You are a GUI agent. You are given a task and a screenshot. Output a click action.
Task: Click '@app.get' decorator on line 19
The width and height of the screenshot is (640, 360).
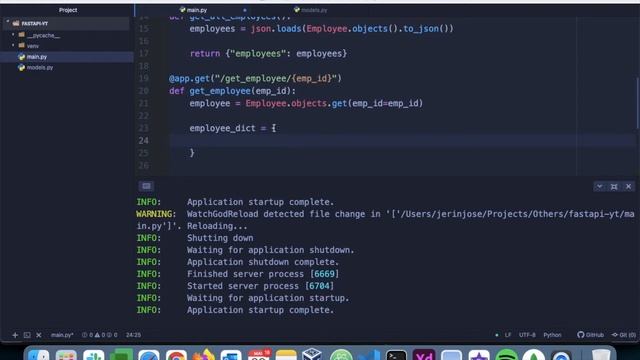point(189,78)
